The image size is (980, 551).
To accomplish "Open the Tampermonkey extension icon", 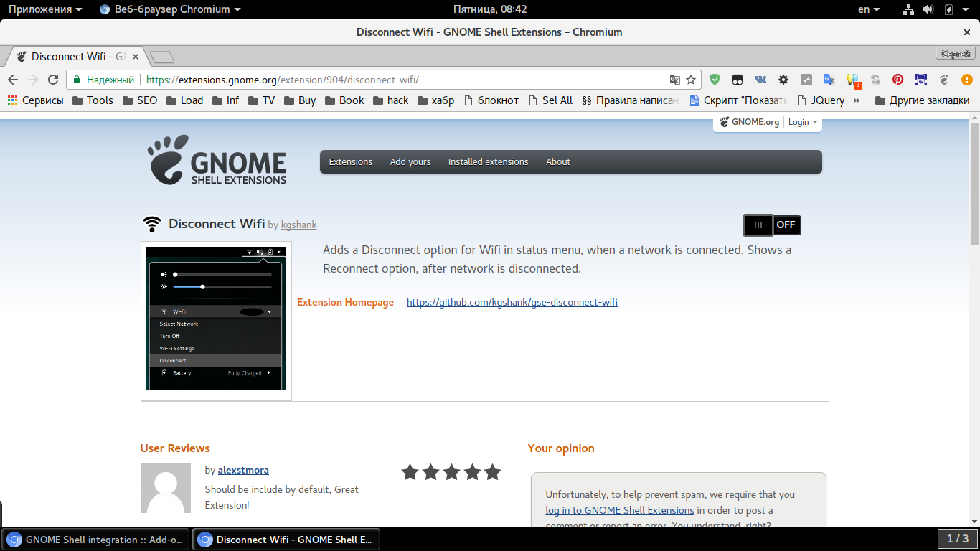I will [x=738, y=80].
